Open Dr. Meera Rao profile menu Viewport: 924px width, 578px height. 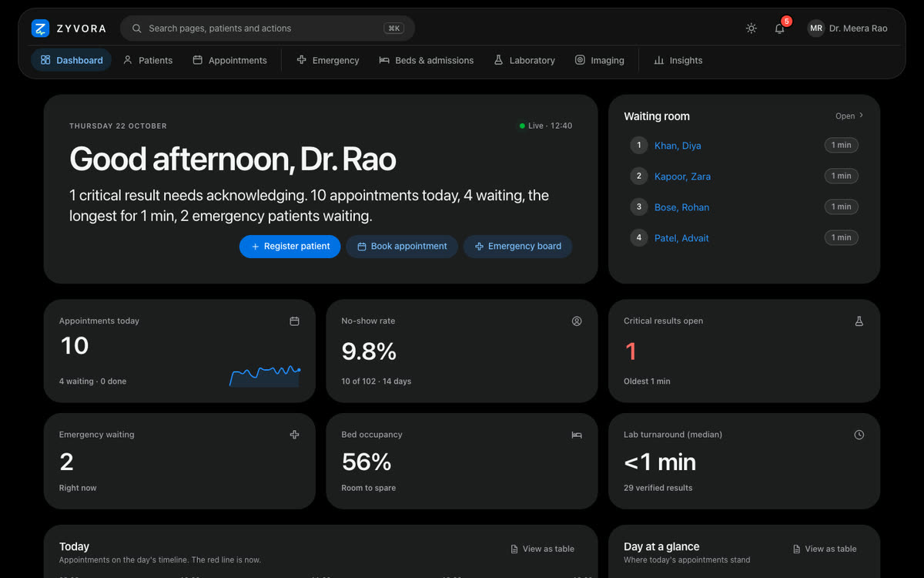(x=848, y=29)
